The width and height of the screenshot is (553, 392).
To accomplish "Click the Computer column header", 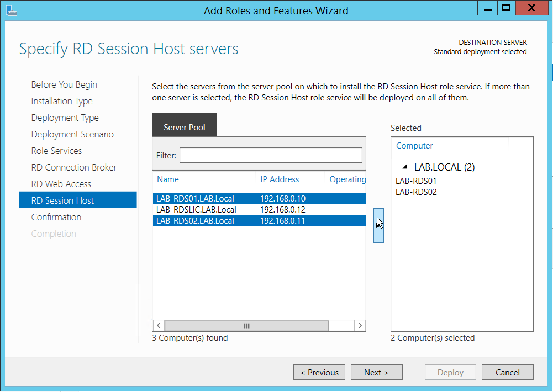I will click(x=414, y=146).
